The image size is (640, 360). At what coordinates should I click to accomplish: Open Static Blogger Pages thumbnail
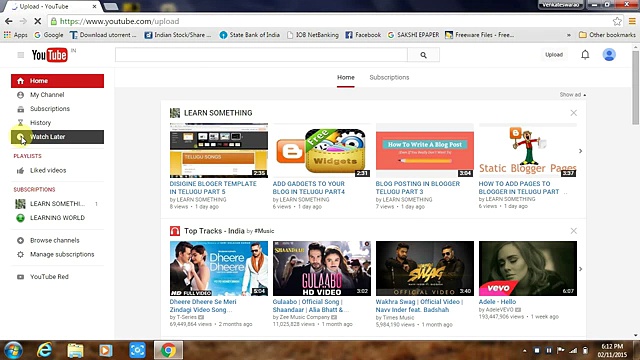[528, 150]
